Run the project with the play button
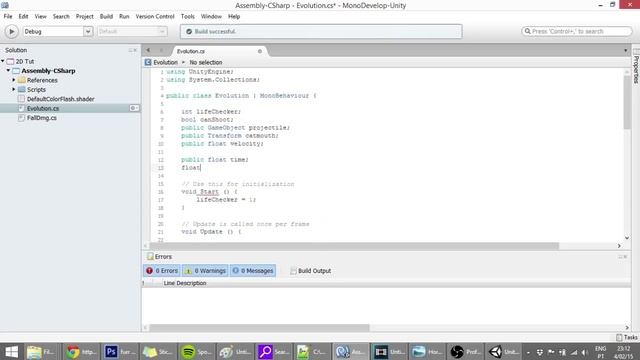640x360 pixels. pyautogui.click(x=11, y=31)
